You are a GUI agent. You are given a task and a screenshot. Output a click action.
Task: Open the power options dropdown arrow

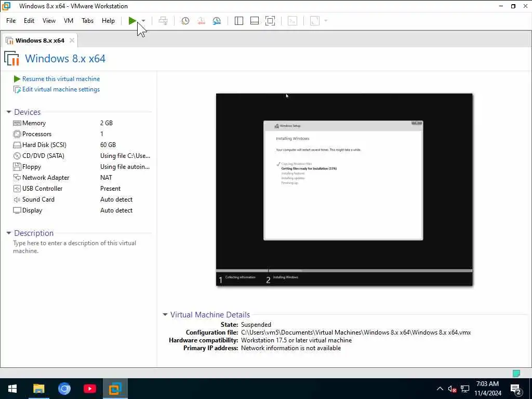[x=143, y=21]
